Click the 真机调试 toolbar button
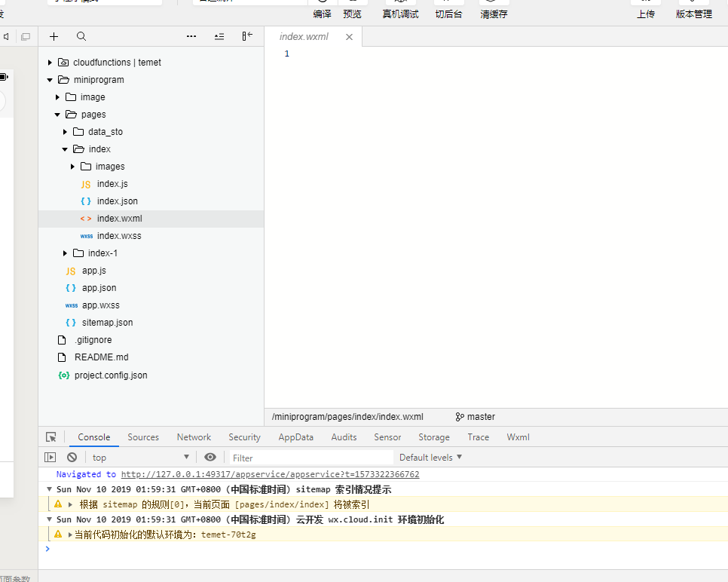 [400, 14]
